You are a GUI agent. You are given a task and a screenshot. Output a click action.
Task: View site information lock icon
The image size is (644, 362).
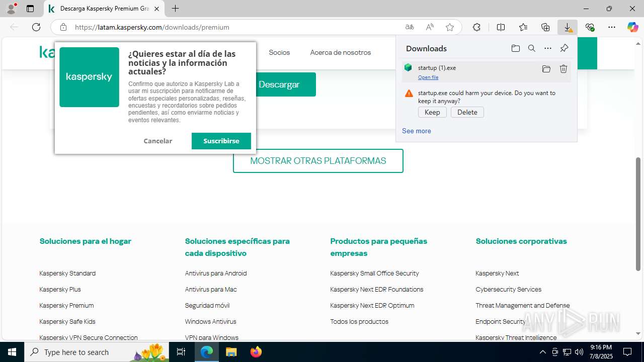click(x=63, y=27)
